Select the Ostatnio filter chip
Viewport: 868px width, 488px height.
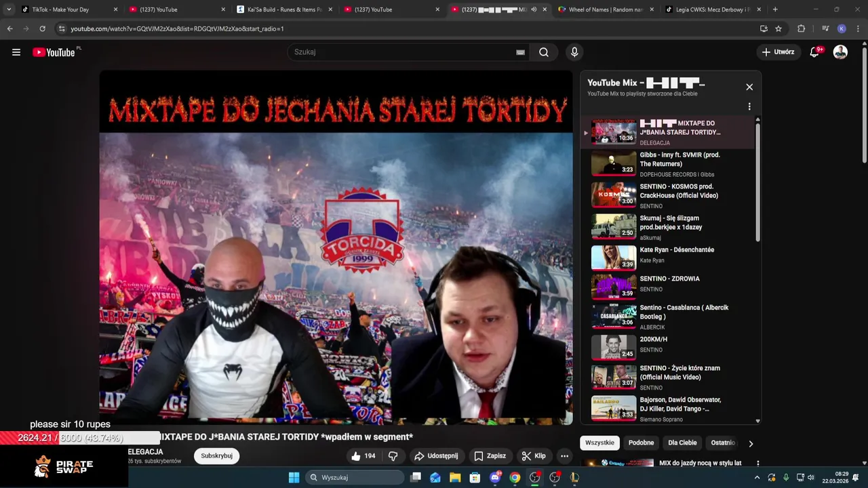click(722, 443)
